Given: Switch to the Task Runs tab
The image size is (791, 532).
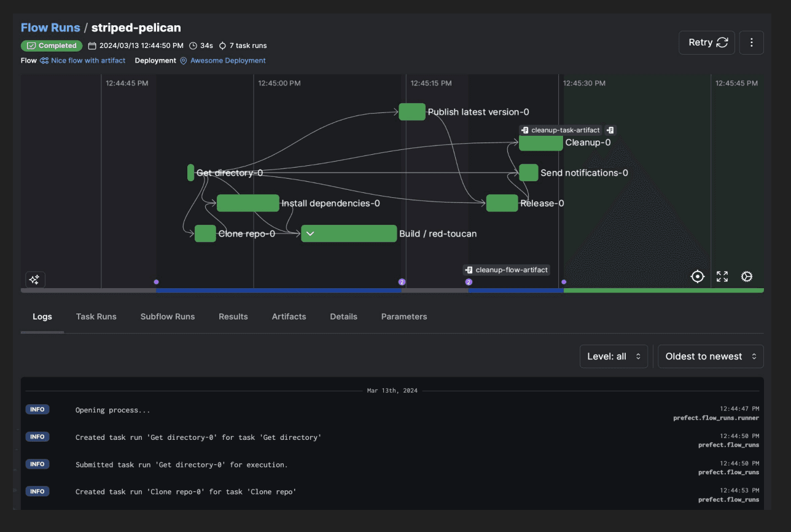Looking at the screenshot, I should [x=96, y=316].
